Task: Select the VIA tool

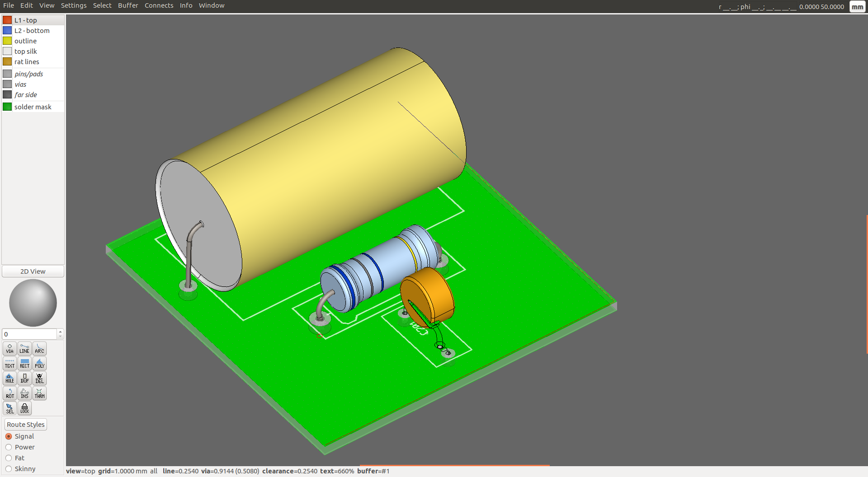Action: pyautogui.click(x=9, y=349)
